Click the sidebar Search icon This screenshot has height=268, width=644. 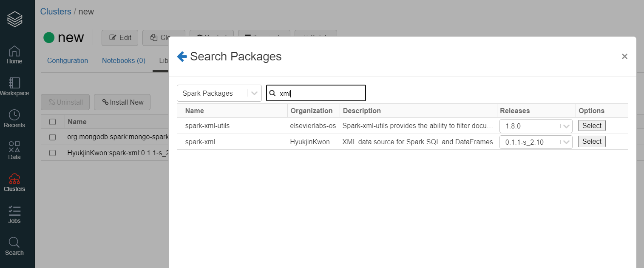tap(14, 246)
